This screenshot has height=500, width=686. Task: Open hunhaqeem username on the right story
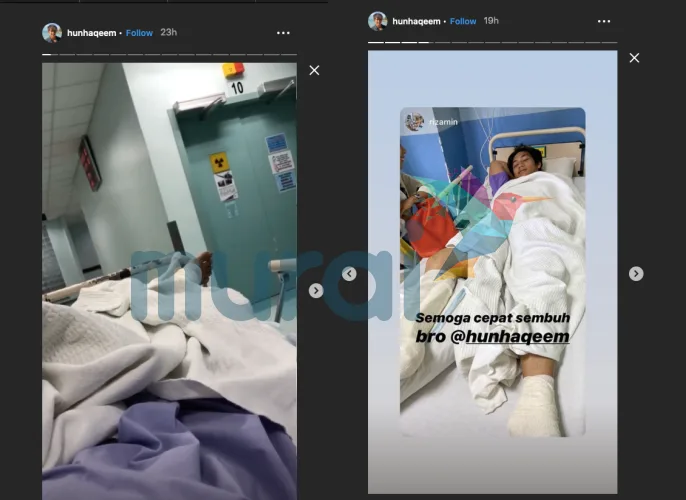(x=417, y=21)
